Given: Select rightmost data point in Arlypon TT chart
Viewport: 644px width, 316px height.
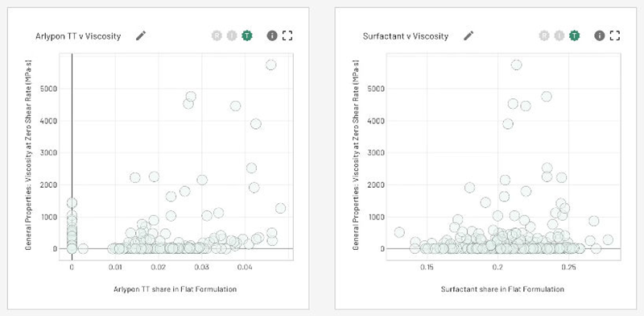Looking at the screenshot, I should click(280, 208).
